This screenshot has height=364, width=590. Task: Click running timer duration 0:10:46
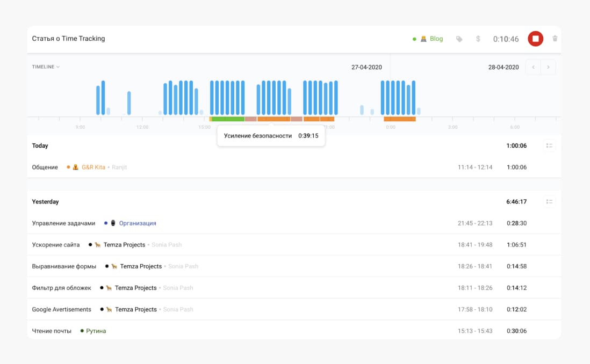pyautogui.click(x=506, y=39)
